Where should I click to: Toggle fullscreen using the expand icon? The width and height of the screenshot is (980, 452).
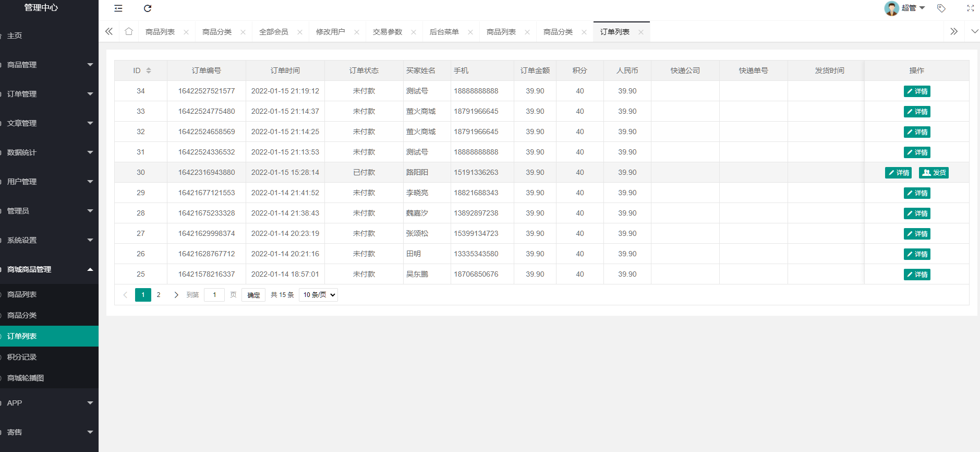tap(970, 8)
